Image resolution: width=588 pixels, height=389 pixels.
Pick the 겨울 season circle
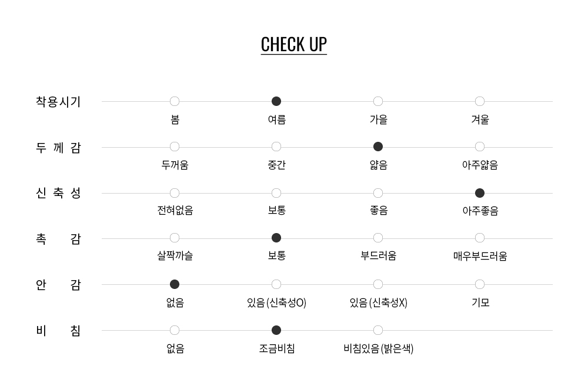(x=480, y=101)
